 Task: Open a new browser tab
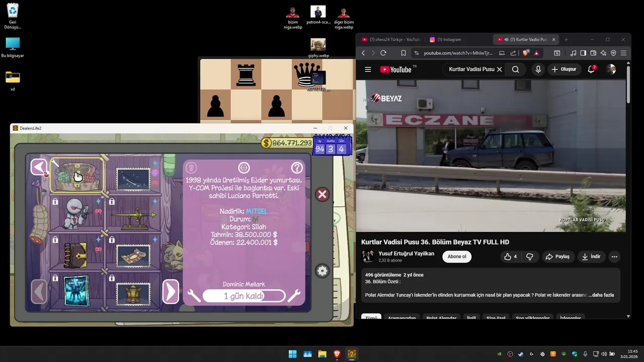[566, 39]
